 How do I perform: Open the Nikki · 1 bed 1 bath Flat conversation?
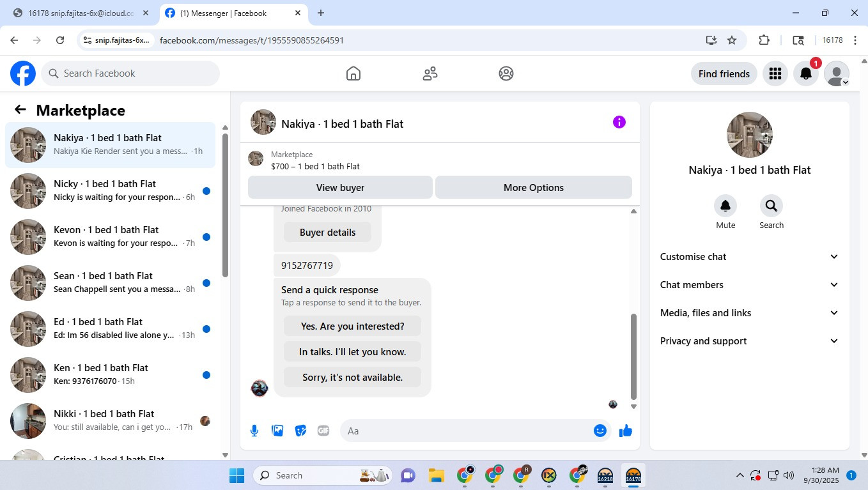click(x=110, y=421)
